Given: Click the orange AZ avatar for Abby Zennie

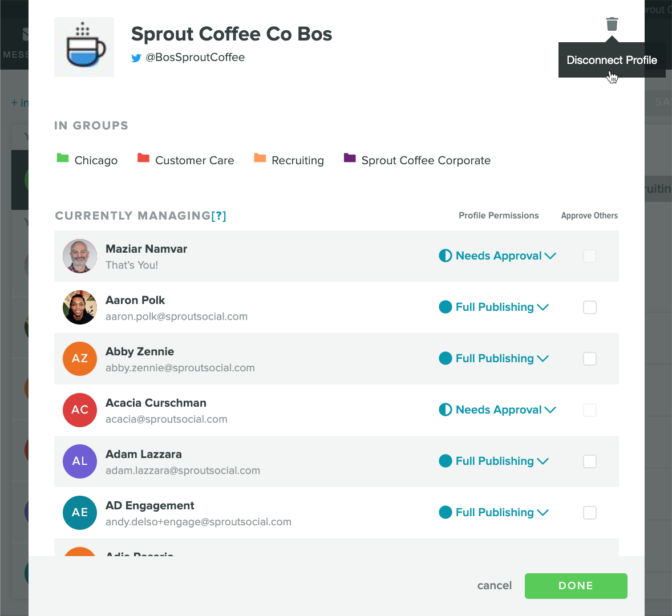Looking at the screenshot, I should 80,359.
